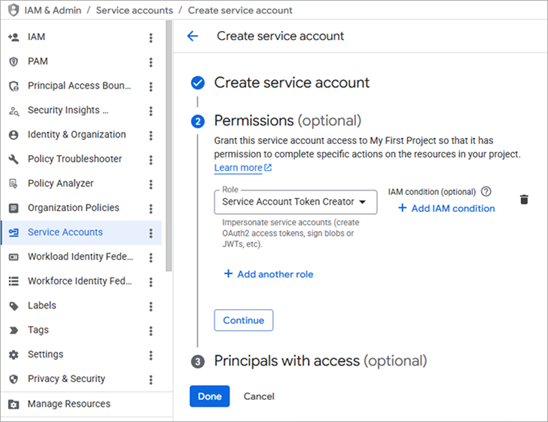Click Add another role
Viewport: 548px width, 422px height.
point(268,274)
